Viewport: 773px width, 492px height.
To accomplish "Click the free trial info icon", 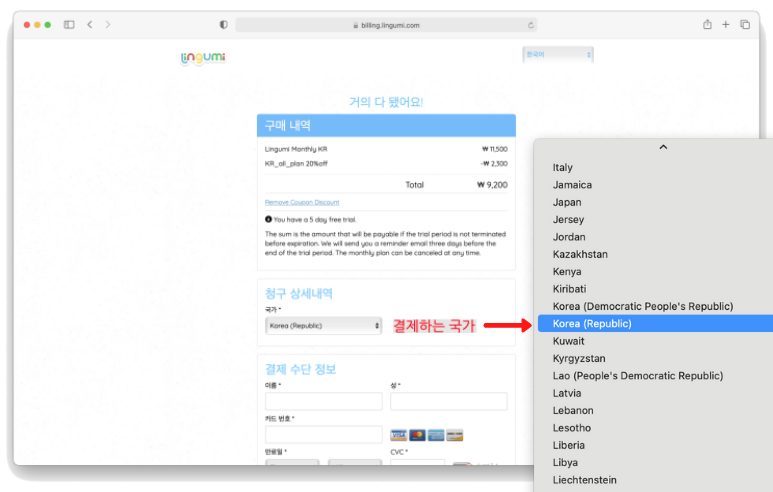I will pyautogui.click(x=268, y=219).
